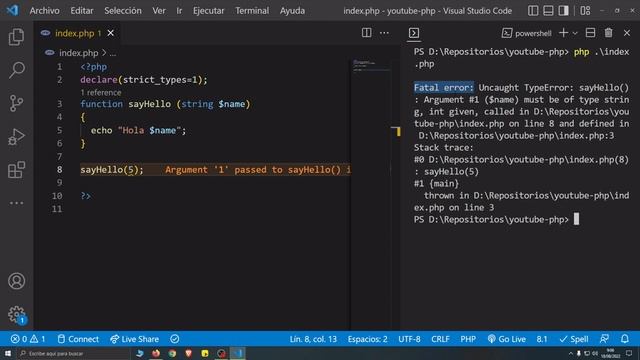Click Connect in the status bar

tap(78, 339)
